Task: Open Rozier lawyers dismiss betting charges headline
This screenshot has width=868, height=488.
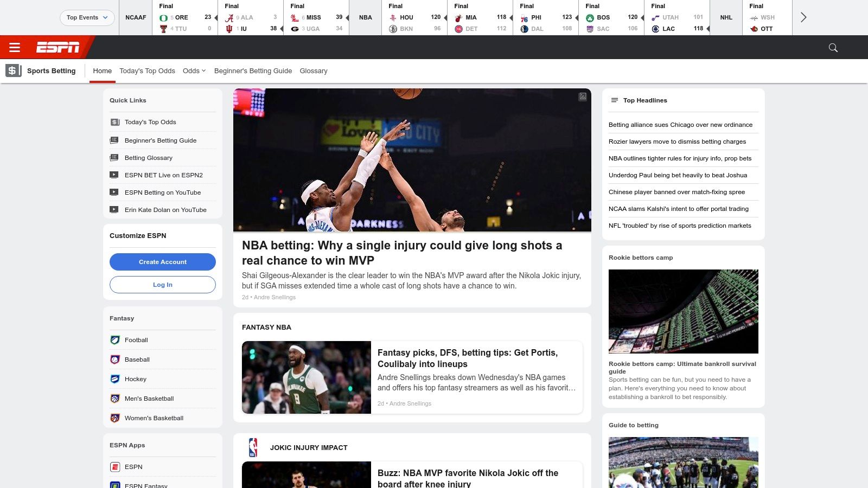Action: 677,142
